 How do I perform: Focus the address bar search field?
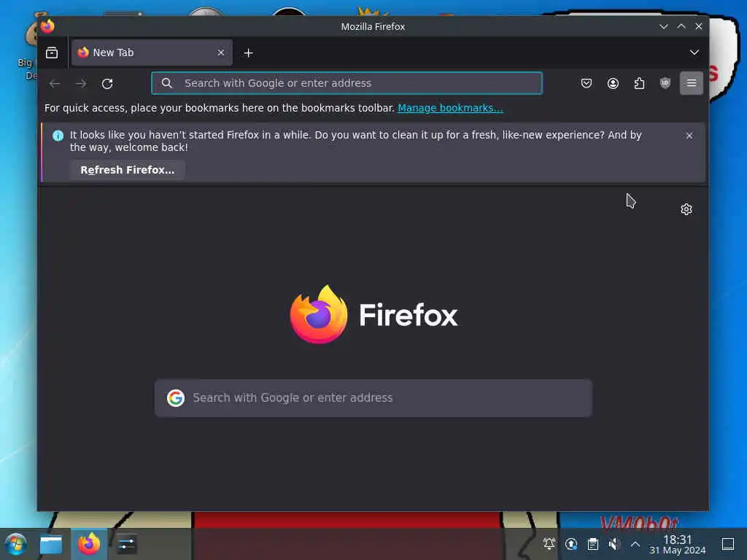[347, 83]
